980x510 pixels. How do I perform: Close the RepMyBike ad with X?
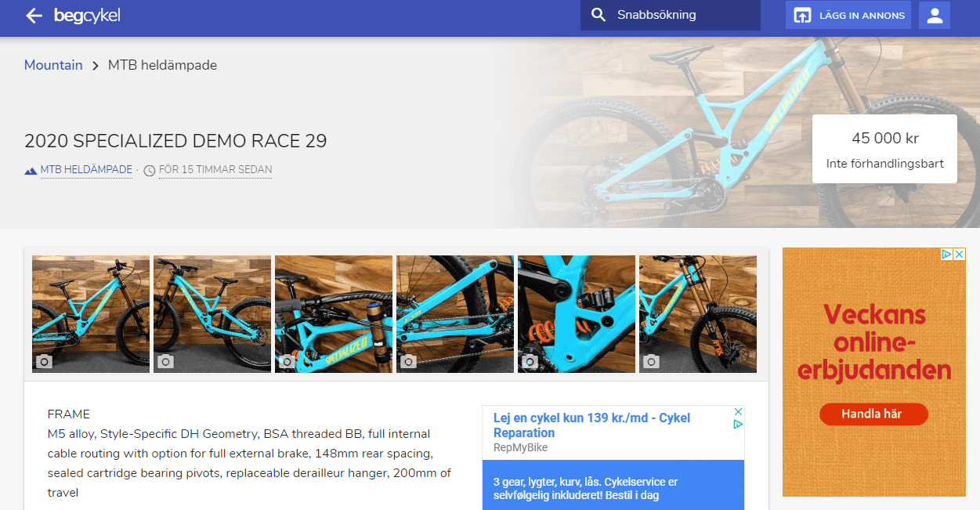tap(738, 412)
